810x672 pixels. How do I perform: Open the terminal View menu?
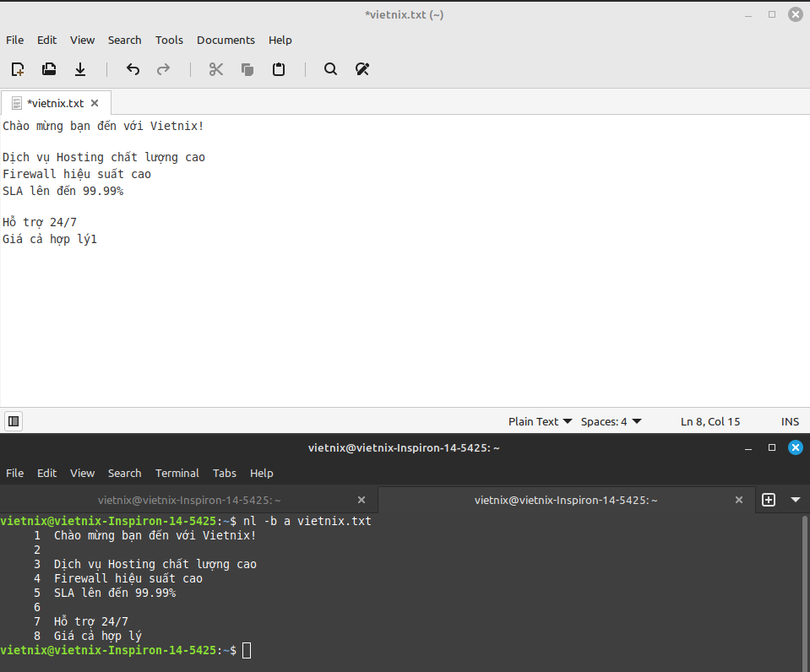coord(82,473)
